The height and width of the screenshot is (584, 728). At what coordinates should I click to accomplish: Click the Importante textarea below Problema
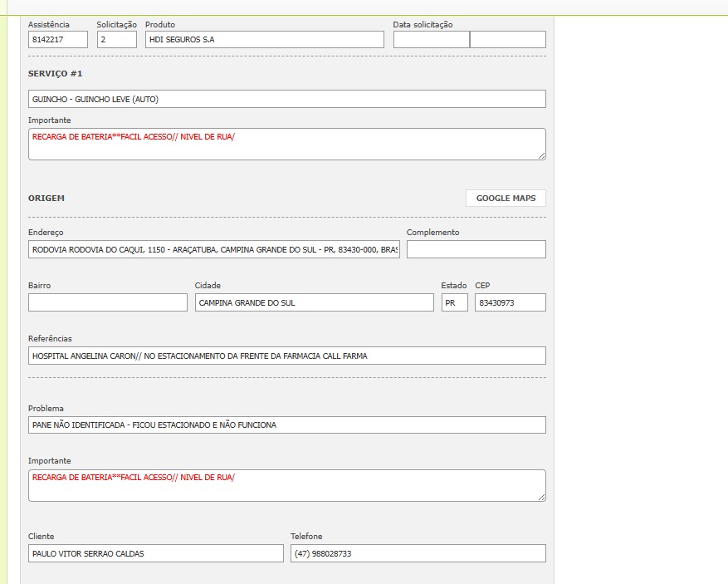point(286,485)
